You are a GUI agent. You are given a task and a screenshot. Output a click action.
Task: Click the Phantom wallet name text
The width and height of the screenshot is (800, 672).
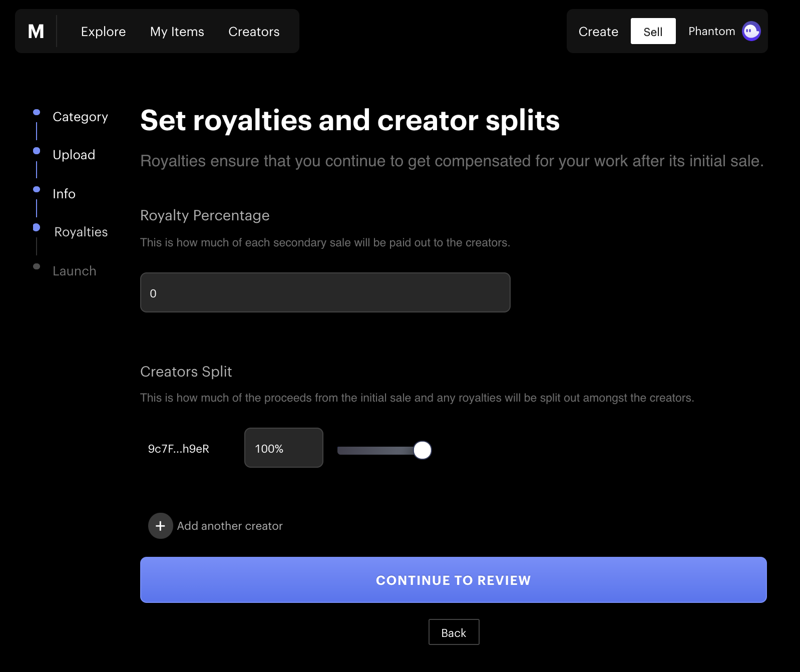pos(711,32)
